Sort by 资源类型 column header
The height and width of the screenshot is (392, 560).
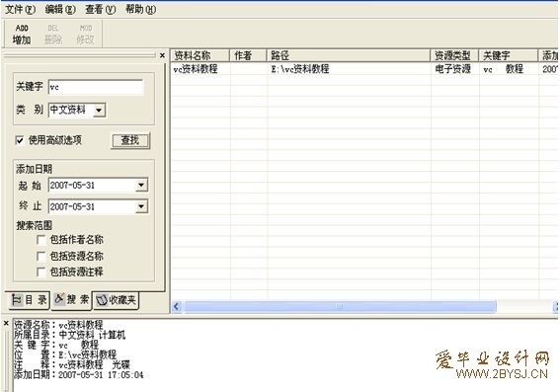tap(454, 55)
